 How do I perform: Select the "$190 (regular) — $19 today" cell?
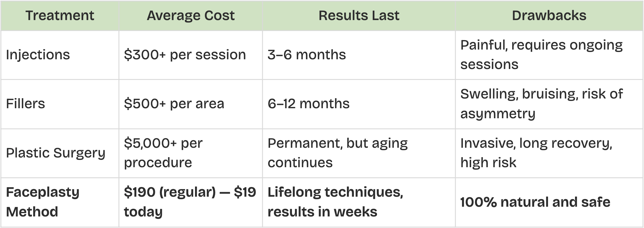pyautogui.click(x=190, y=202)
